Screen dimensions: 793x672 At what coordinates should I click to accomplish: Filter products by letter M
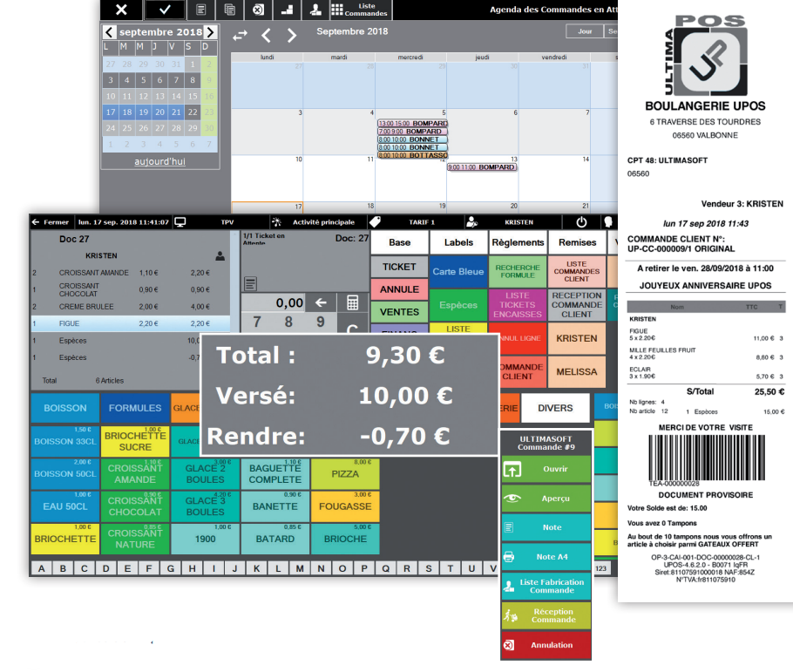[300, 568]
